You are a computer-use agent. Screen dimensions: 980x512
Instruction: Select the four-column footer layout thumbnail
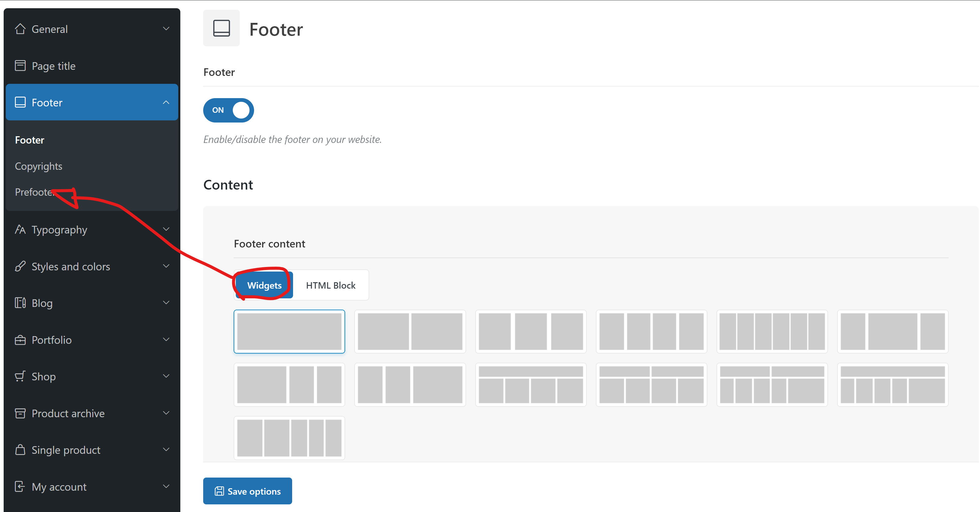pyautogui.click(x=651, y=332)
